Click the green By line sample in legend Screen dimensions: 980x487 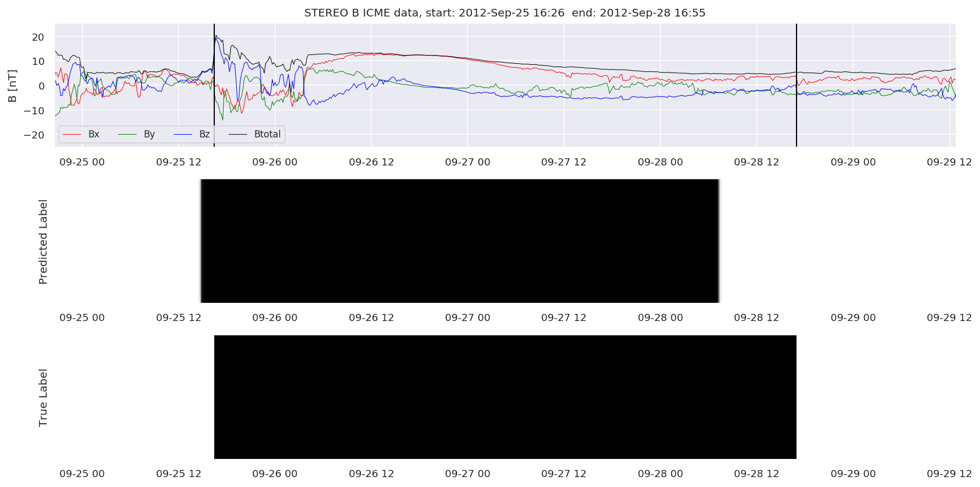[127, 134]
